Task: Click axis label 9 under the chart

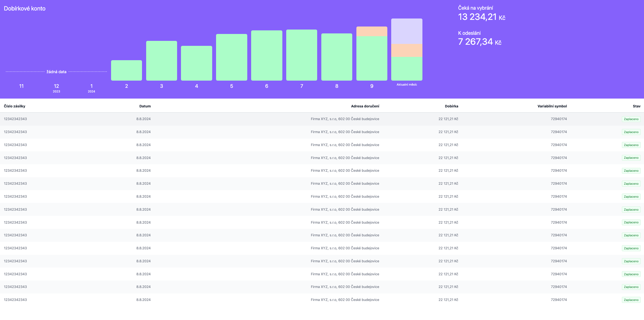Action: [372, 86]
